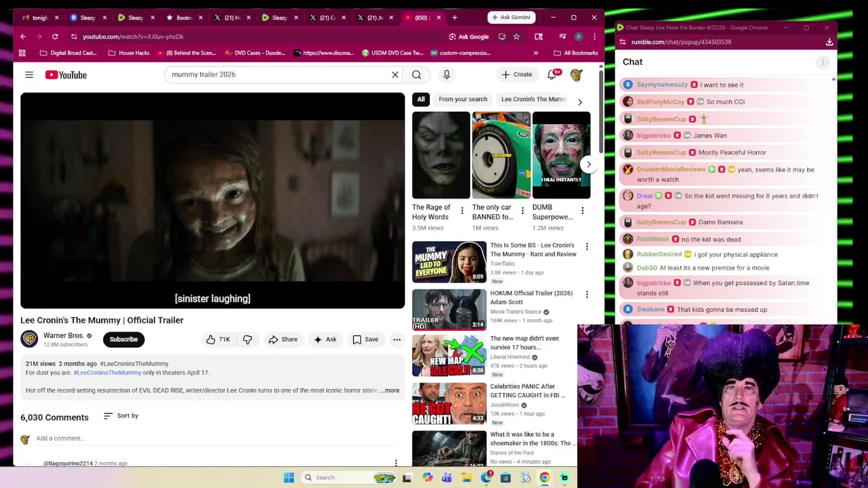Click the Add a comment field
The width and height of the screenshot is (868, 488).
pyautogui.click(x=217, y=439)
